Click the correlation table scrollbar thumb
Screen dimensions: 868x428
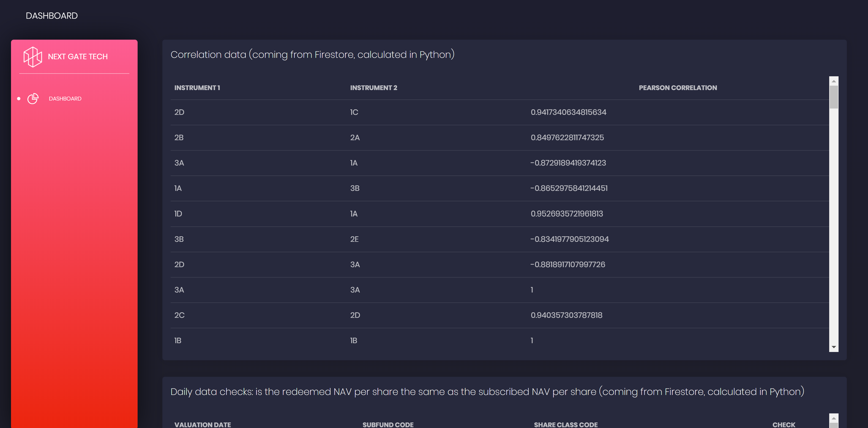click(833, 97)
